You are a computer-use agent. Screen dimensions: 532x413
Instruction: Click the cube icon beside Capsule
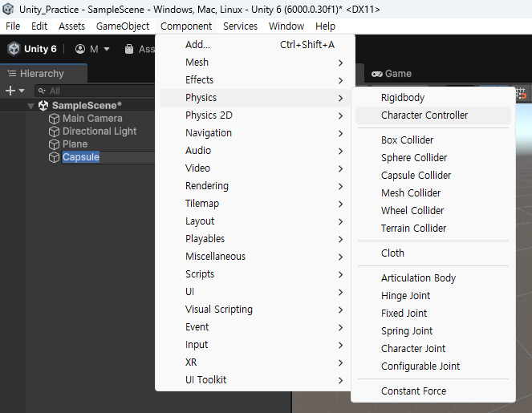54,157
